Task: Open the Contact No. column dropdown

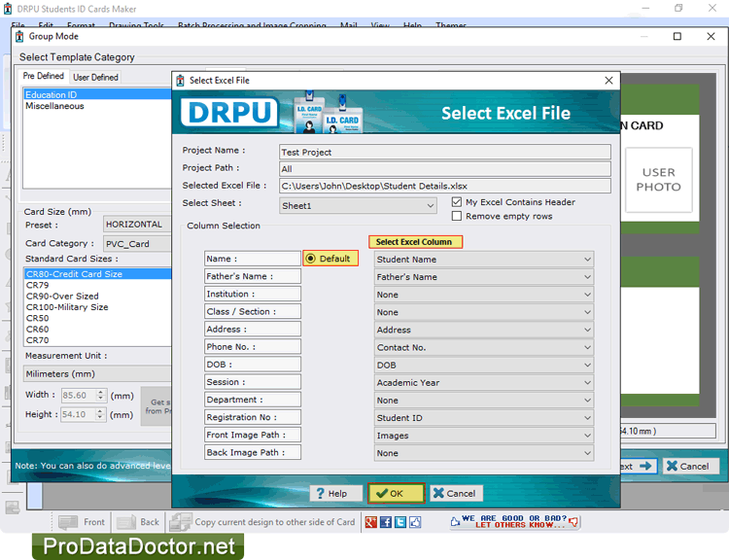Action: coord(484,347)
